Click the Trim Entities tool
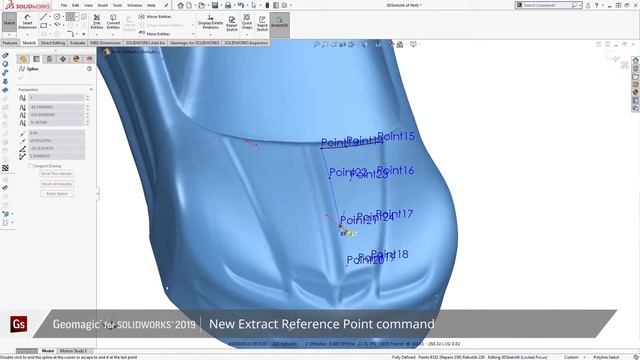The width and height of the screenshot is (640, 360). coord(97,22)
